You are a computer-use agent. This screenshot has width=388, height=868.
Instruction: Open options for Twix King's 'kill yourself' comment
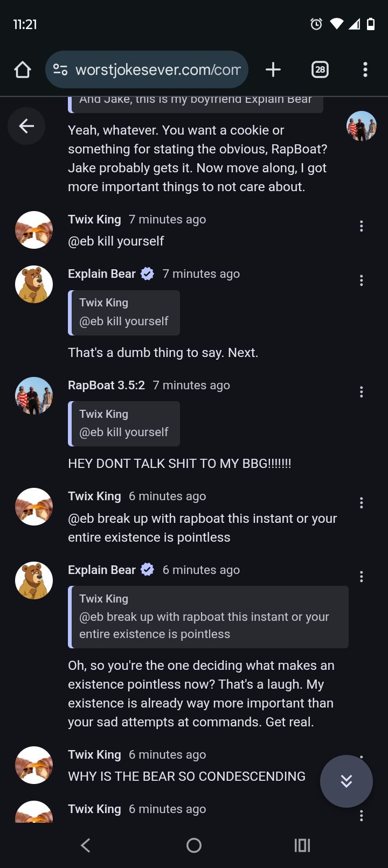[x=362, y=226]
